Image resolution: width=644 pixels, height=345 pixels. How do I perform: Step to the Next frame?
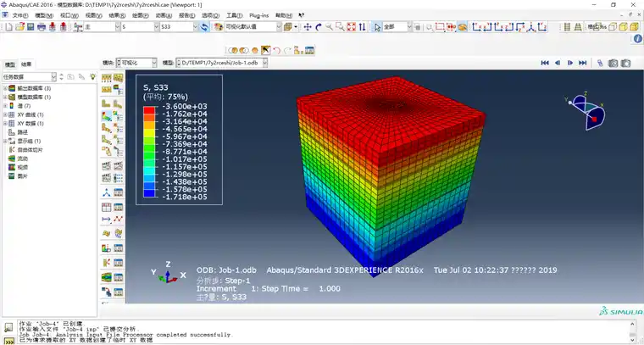(570, 63)
